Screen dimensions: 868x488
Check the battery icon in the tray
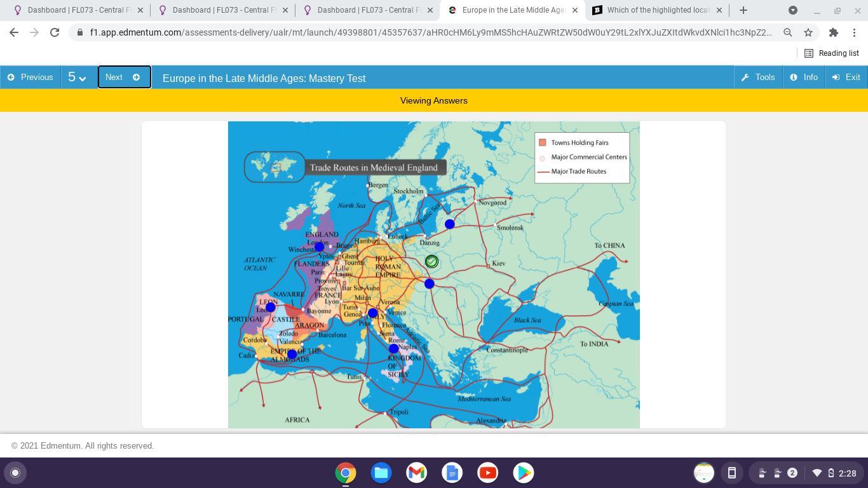(831, 473)
